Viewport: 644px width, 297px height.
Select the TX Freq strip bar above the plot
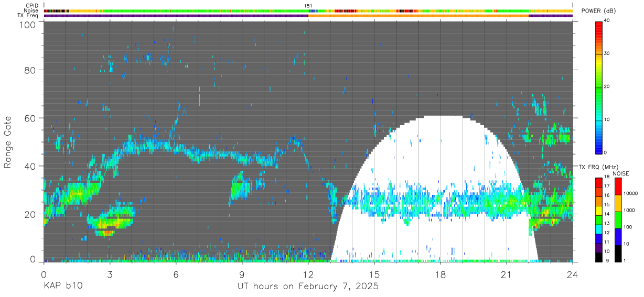[x=308, y=16]
